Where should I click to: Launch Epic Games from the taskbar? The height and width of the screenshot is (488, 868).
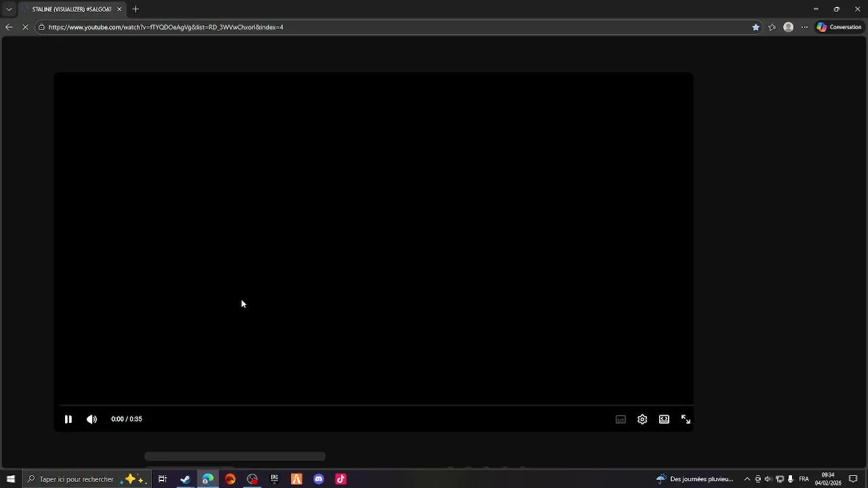click(x=275, y=479)
